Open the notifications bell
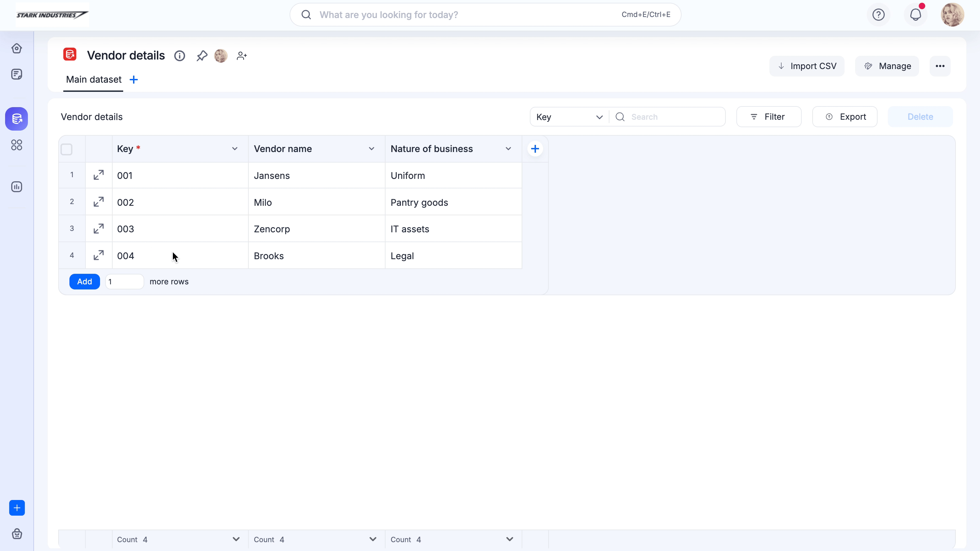Viewport: 980px width, 551px height. click(915, 15)
